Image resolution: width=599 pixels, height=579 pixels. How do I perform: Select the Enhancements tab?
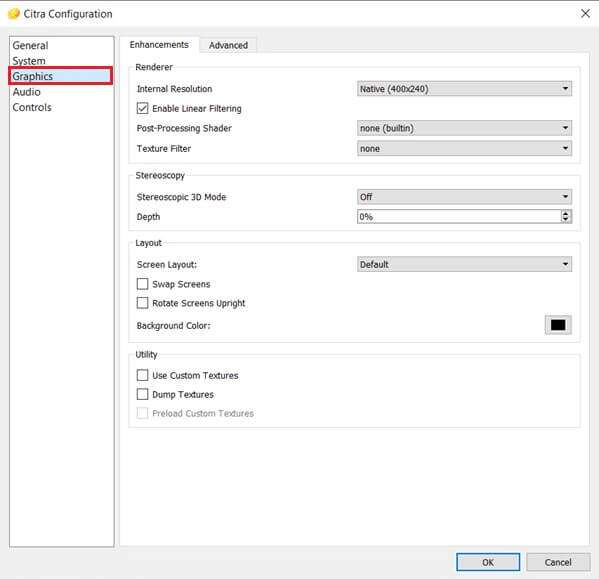coord(159,45)
